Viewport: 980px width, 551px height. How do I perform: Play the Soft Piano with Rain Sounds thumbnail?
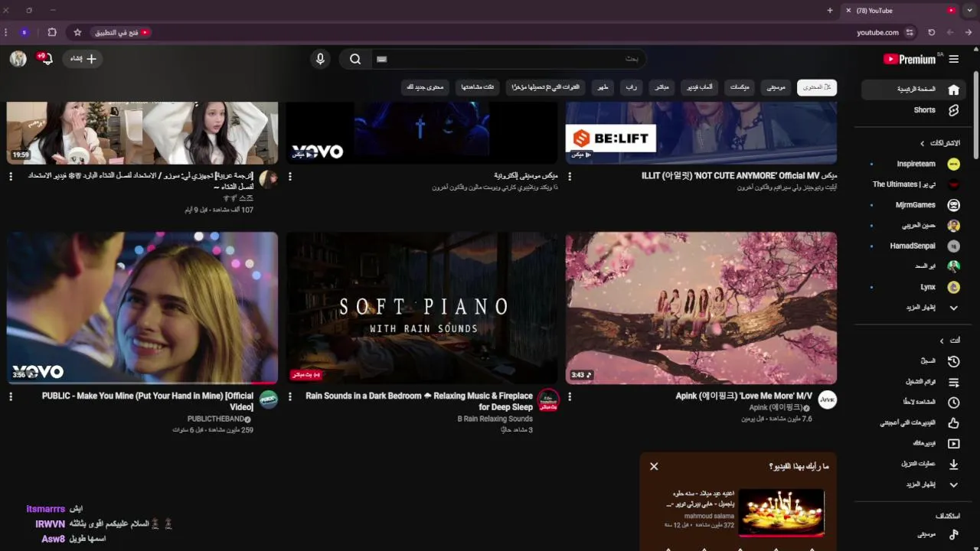pyautogui.click(x=422, y=308)
